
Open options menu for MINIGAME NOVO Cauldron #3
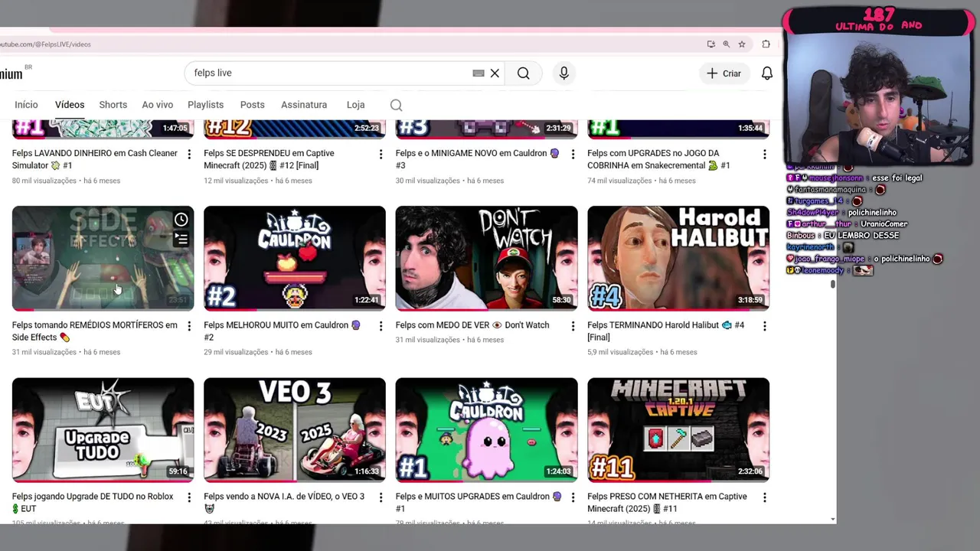(x=573, y=154)
